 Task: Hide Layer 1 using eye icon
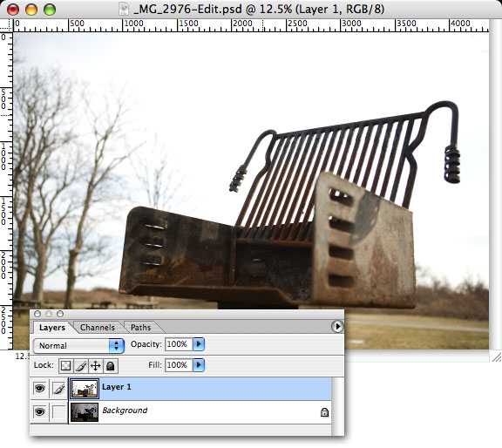tap(39, 389)
